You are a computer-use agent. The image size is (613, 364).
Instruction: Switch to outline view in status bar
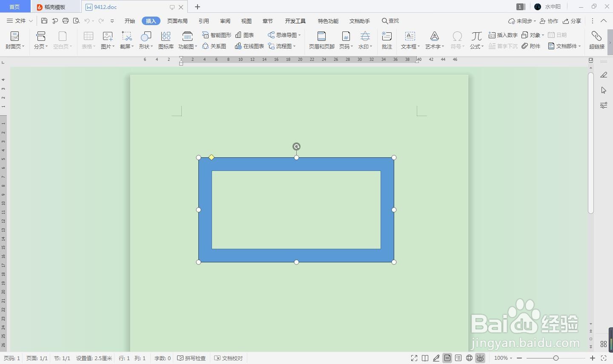click(458, 358)
